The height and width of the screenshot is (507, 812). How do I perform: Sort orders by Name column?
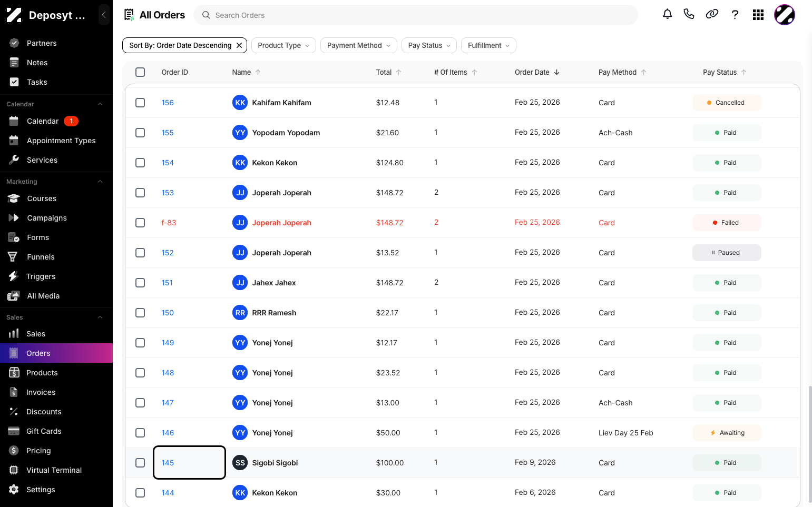tap(247, 72)
